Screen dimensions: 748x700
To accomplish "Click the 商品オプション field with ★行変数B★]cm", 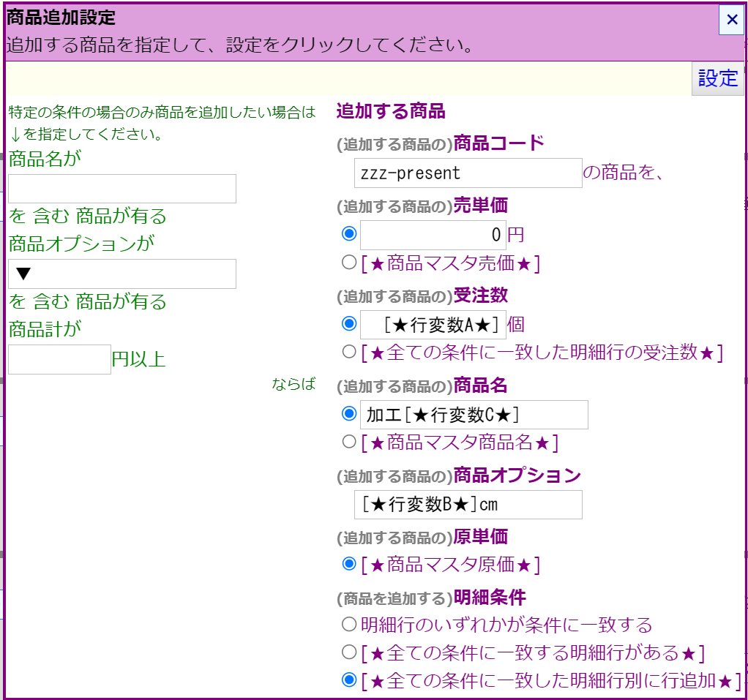I will (468, 505).
